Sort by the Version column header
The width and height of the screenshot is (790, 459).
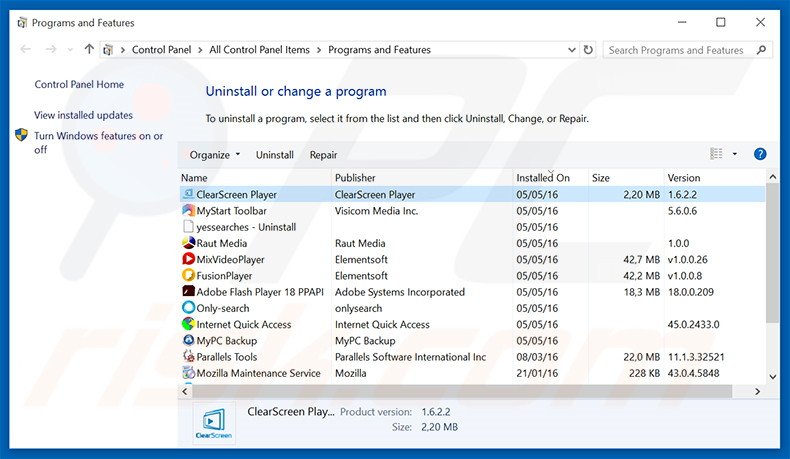(714, 177)
